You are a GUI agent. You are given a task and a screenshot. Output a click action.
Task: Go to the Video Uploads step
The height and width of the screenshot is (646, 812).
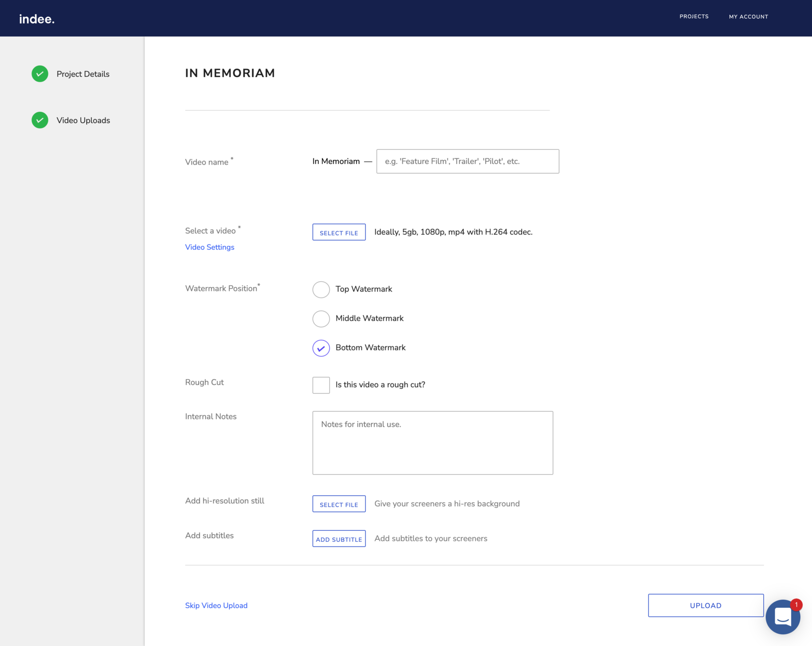pos(83,120)
